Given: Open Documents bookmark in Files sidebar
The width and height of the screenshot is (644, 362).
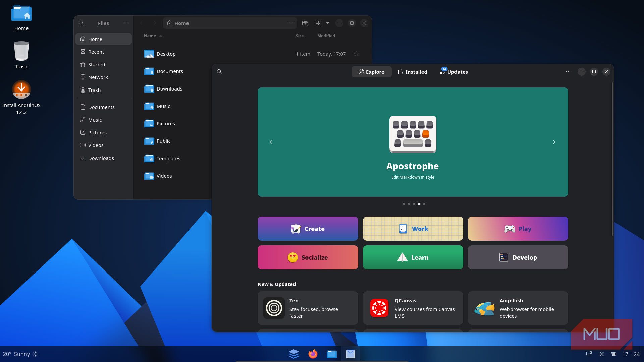Looking at the screenshot, I should point(104,107).
